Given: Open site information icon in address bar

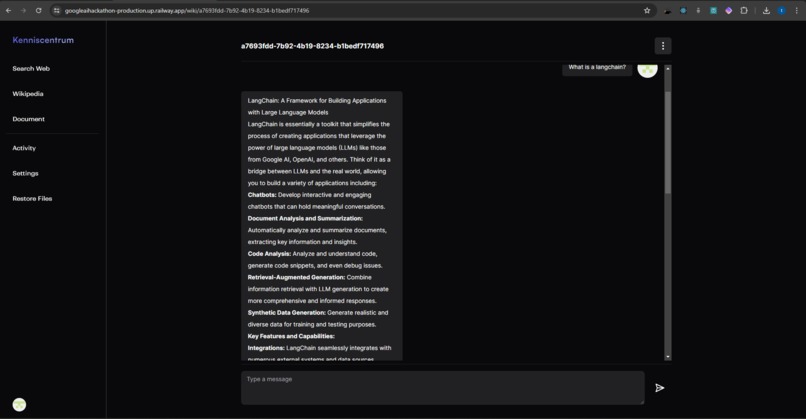Looking at the screenshot, I should tap(57, 10).
